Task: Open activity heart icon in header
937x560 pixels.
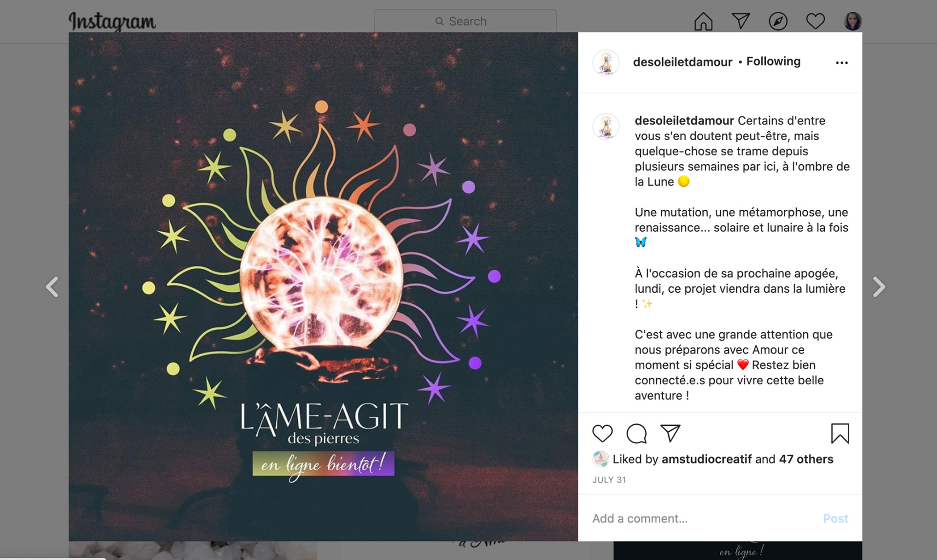Action: click(815, 21)
